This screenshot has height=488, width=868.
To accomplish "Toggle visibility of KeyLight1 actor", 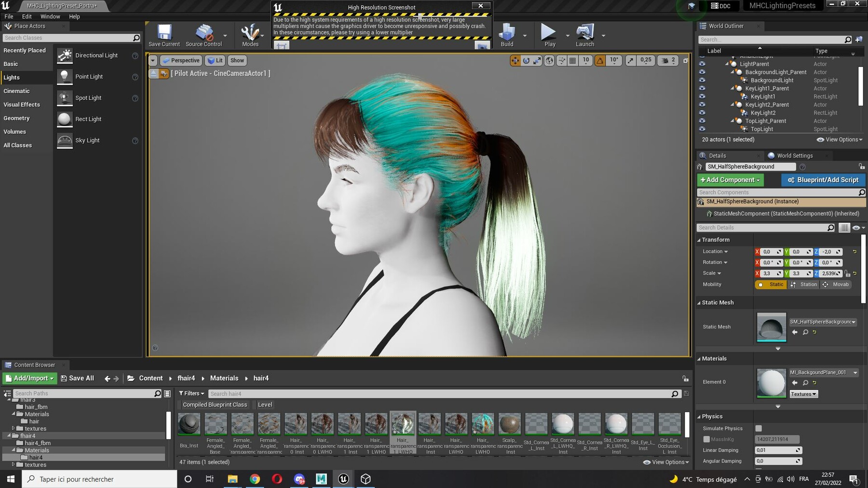I will (x=702, y=96).
